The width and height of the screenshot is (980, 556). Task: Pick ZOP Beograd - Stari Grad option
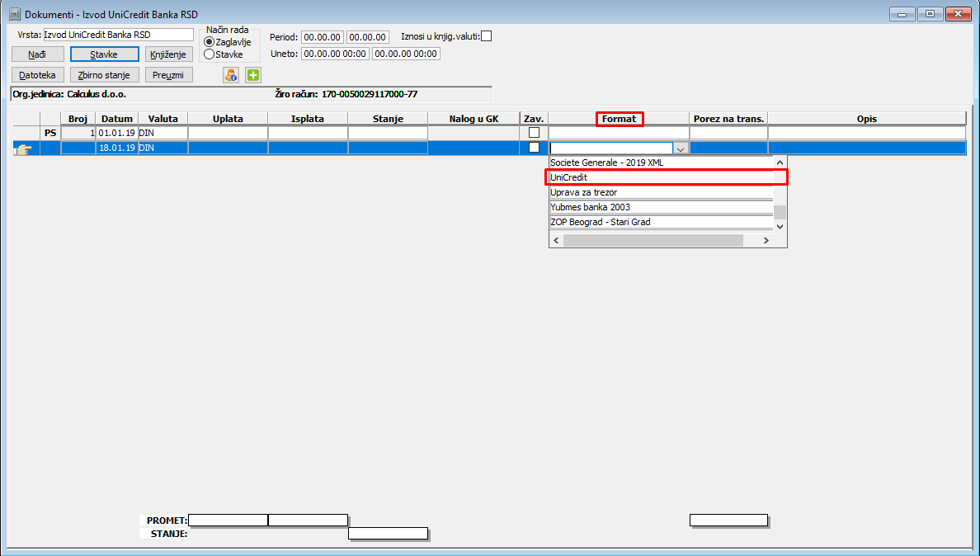tap(662, 222)
